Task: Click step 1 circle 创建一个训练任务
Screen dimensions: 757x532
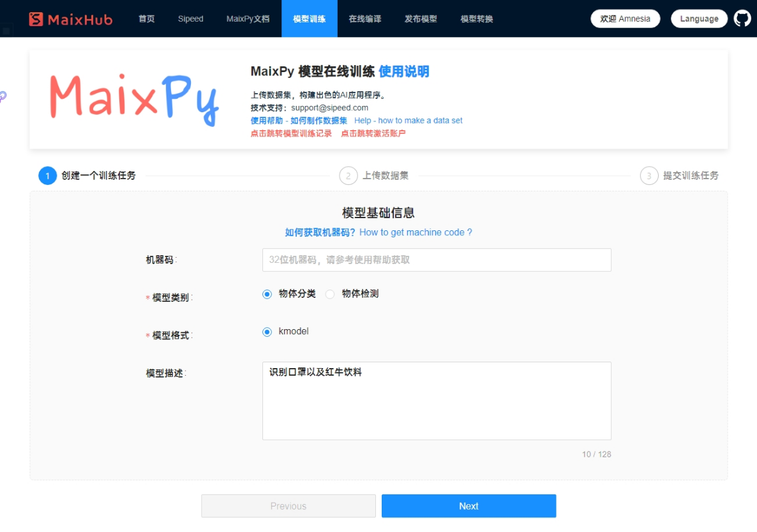Action: tap(47, 175)
